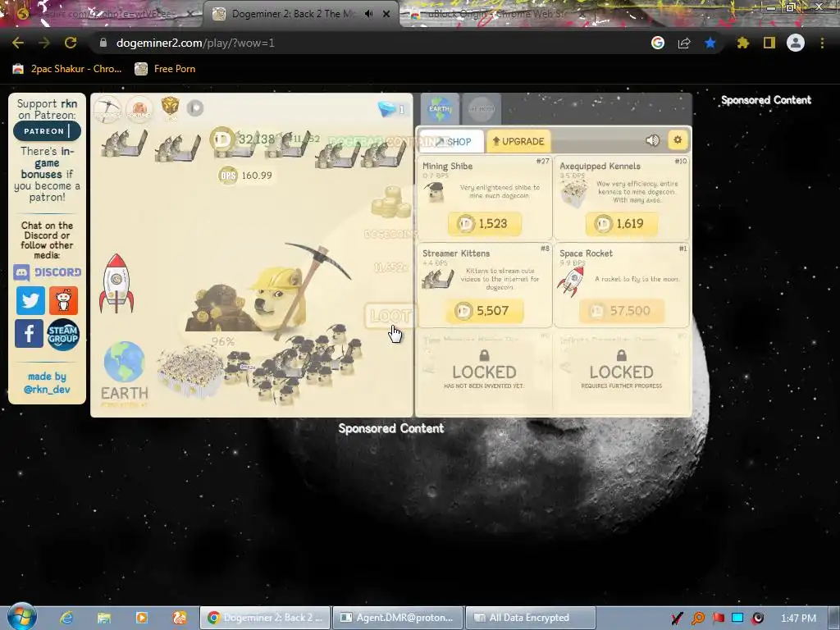Click the Google icon in the address bar

[x=658, y=43]
